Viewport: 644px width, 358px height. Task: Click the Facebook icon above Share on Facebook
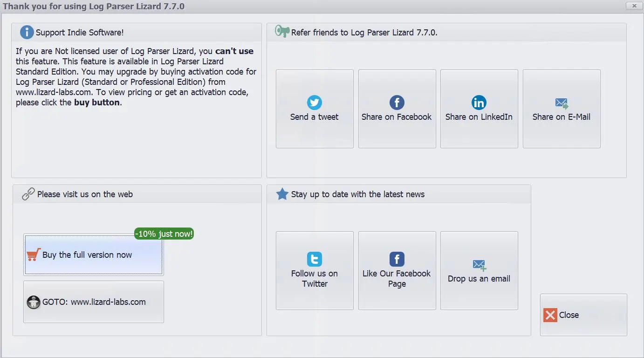397,103
